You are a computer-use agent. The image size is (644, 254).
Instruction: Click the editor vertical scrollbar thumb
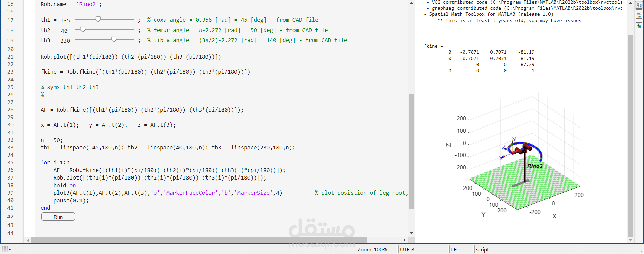[x=411, y=152]
